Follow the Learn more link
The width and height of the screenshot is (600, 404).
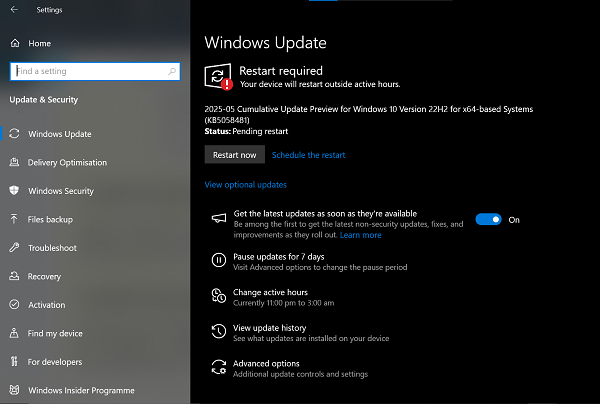[360, 235]
